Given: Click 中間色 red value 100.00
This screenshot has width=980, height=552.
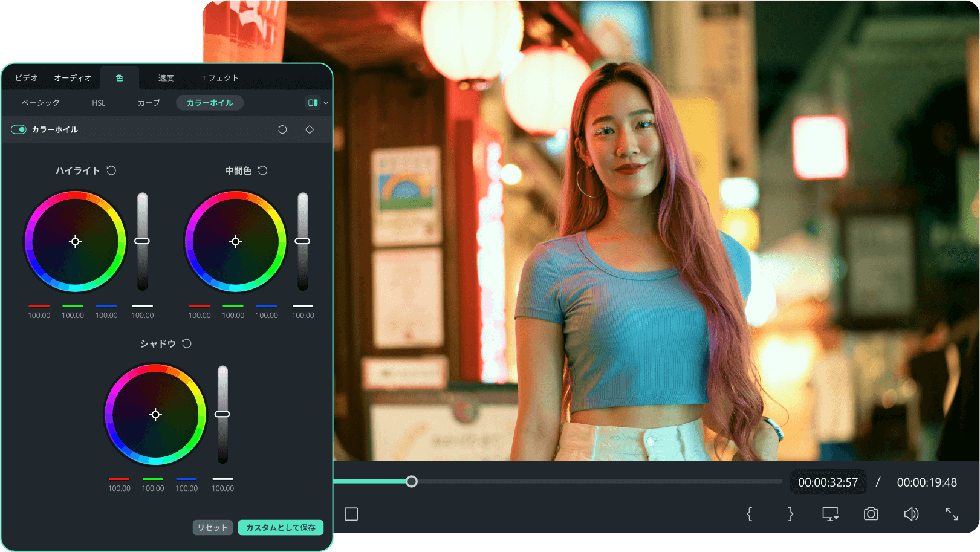Looking at the screenshot, I should 200,316.
